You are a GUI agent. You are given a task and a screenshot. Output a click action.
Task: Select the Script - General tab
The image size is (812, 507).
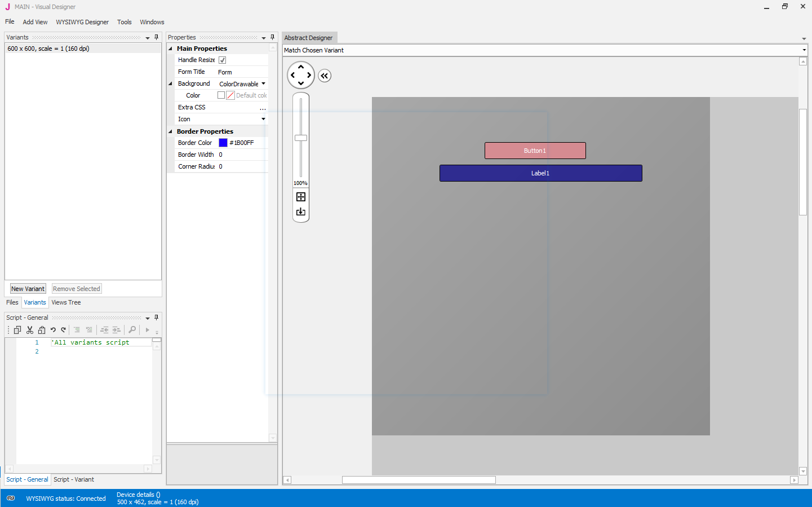tap(27, 479)
